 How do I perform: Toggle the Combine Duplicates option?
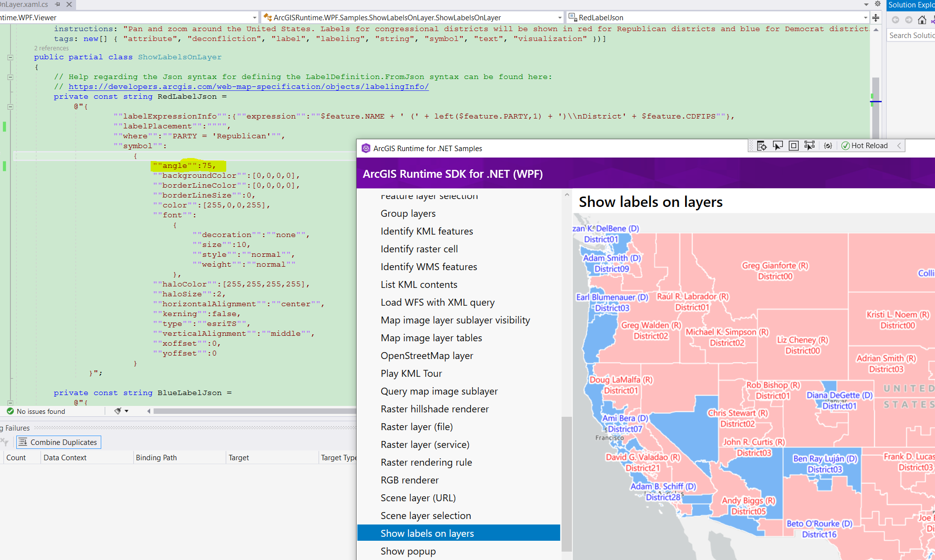click(x=58, y=442)
